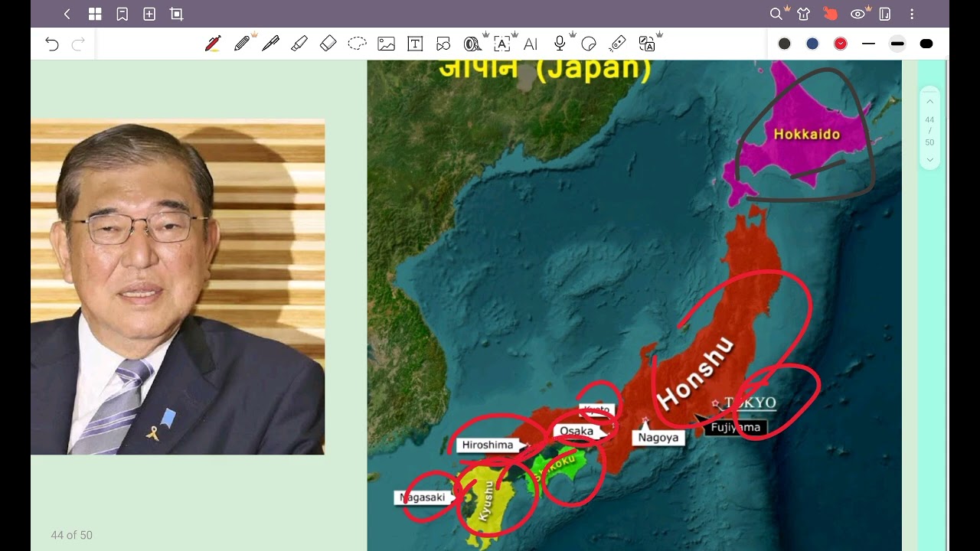980x551 pixels.
Task: Open the AI assistant
Action: (x=531, y=44)
